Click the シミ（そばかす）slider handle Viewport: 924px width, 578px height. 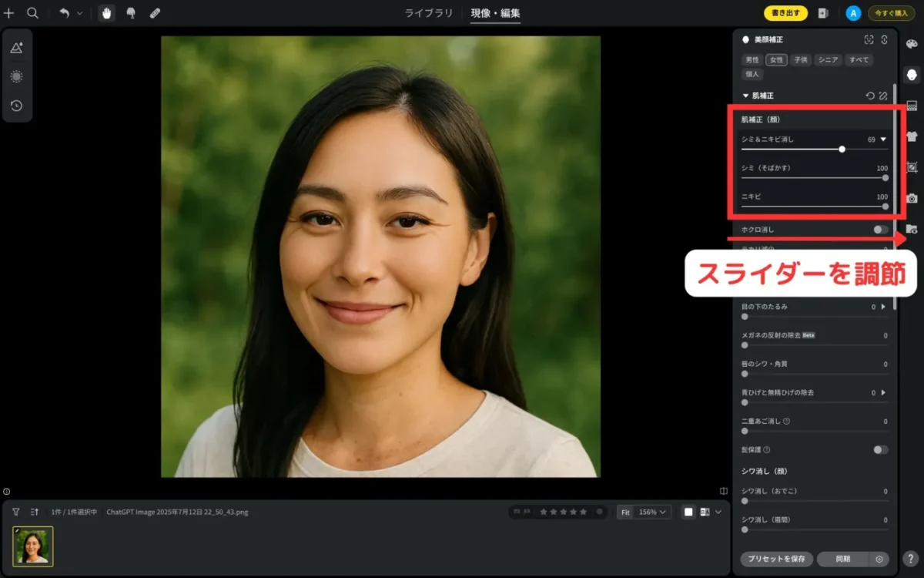pyautogui.click(x=885, y=177)
